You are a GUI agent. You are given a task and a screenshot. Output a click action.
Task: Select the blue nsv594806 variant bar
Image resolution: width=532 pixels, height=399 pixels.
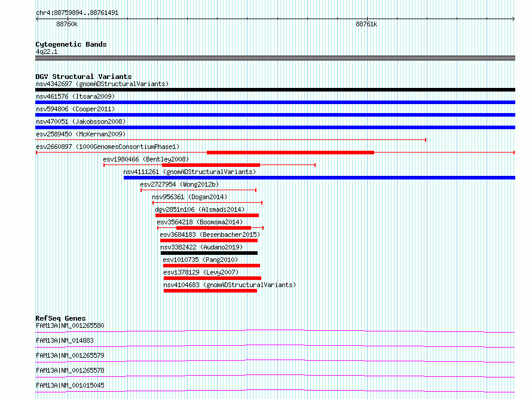[x=275, y=115]
